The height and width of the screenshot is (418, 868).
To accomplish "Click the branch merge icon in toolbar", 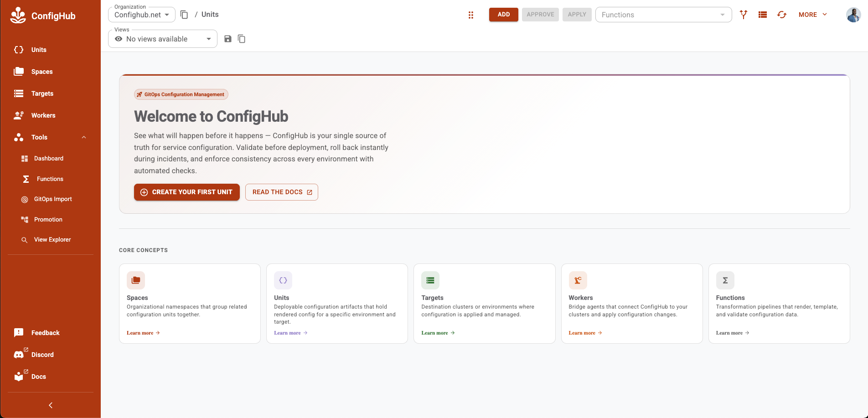I will pos(744,15).
